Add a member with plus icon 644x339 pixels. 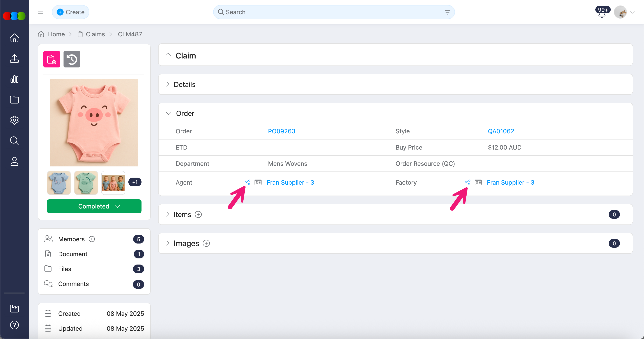coord(92,239)
